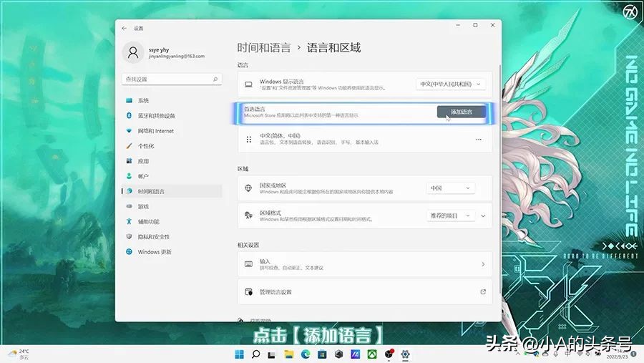Click the Settings gear in the taskbar
Screen dimensions: 644x363
(406, 354)
